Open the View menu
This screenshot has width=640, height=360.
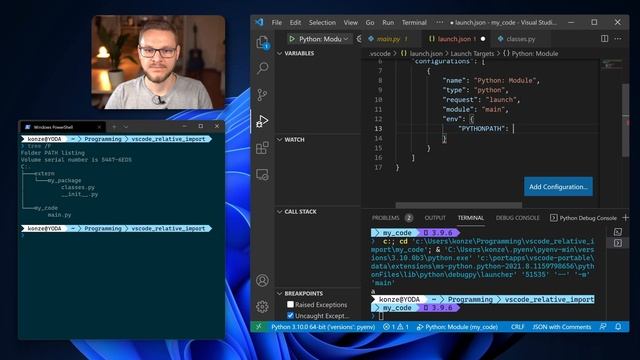click(x=351, y=22)
